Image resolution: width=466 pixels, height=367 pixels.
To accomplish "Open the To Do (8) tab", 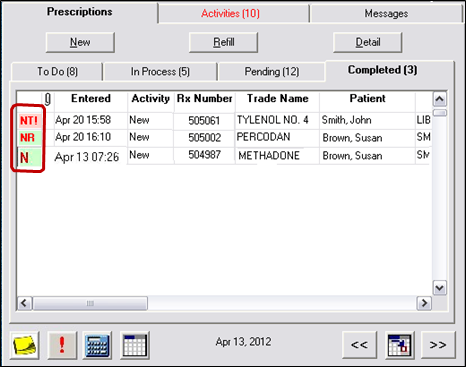I will pyautogui.click(x=57, y=71).
